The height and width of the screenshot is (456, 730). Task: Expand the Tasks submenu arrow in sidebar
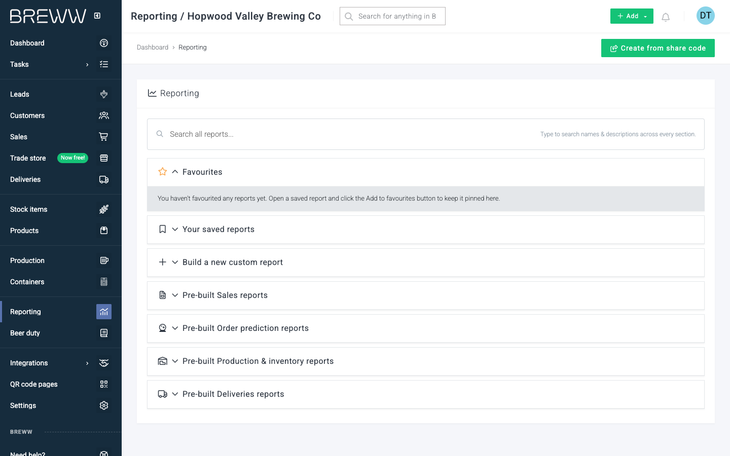pyautogui.click(x=87, y=65)
